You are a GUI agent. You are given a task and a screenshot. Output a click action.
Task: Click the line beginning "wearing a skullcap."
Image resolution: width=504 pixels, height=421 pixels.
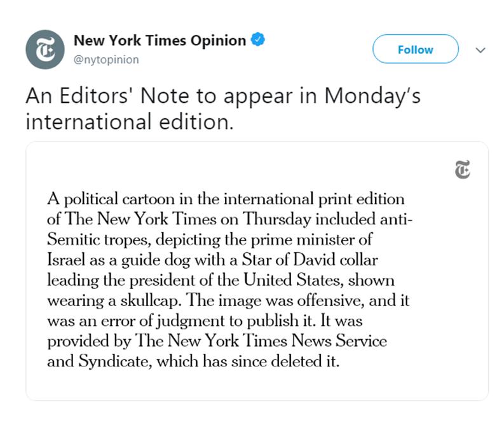228,301
